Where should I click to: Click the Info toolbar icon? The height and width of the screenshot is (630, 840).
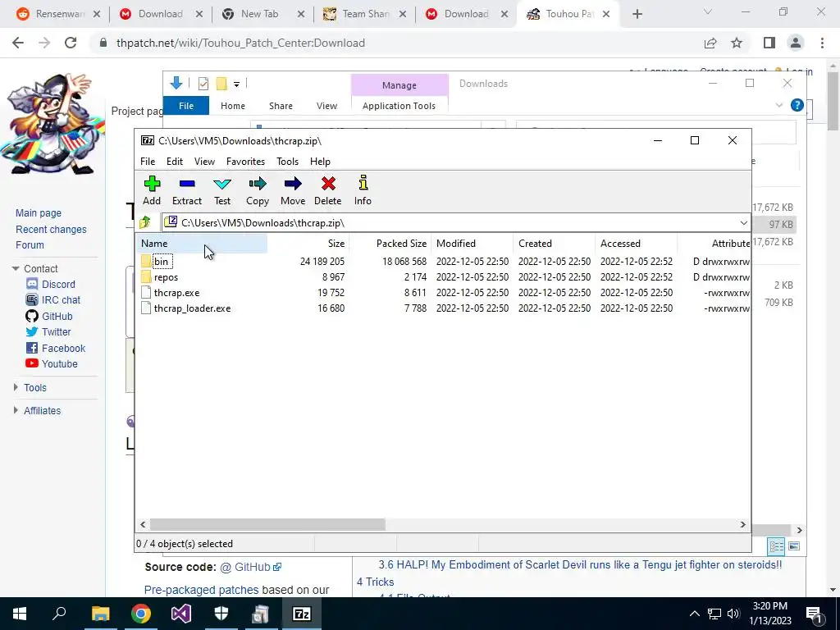[x=363, y=190]
